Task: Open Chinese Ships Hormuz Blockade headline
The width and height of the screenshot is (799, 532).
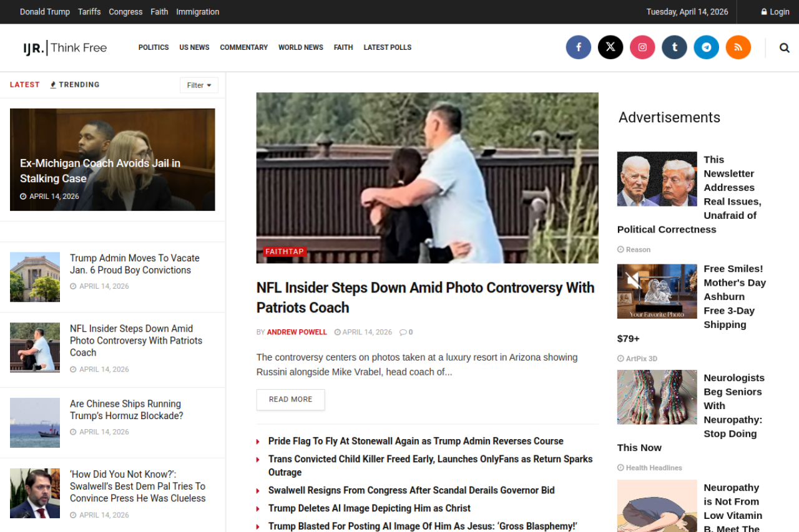Action: tap(127, 410)
